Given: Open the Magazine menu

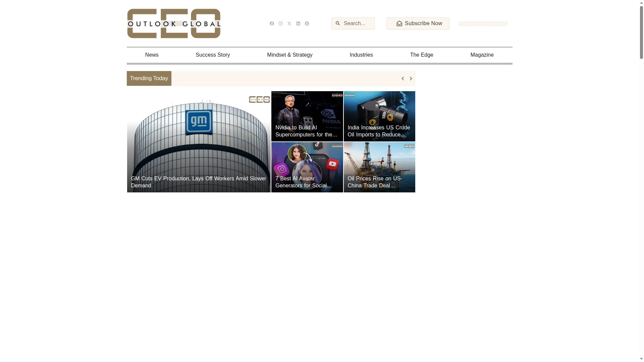Looking at the screenshot, I should (482, 55).
